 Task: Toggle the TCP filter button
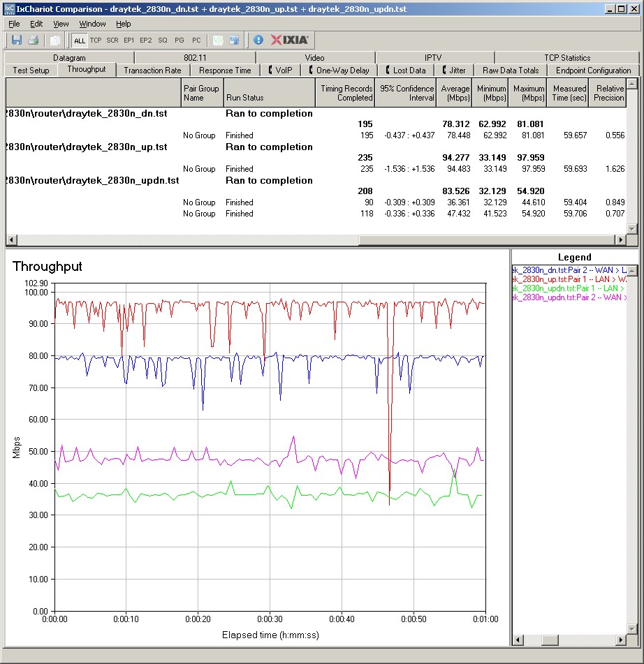pos(96,40)
